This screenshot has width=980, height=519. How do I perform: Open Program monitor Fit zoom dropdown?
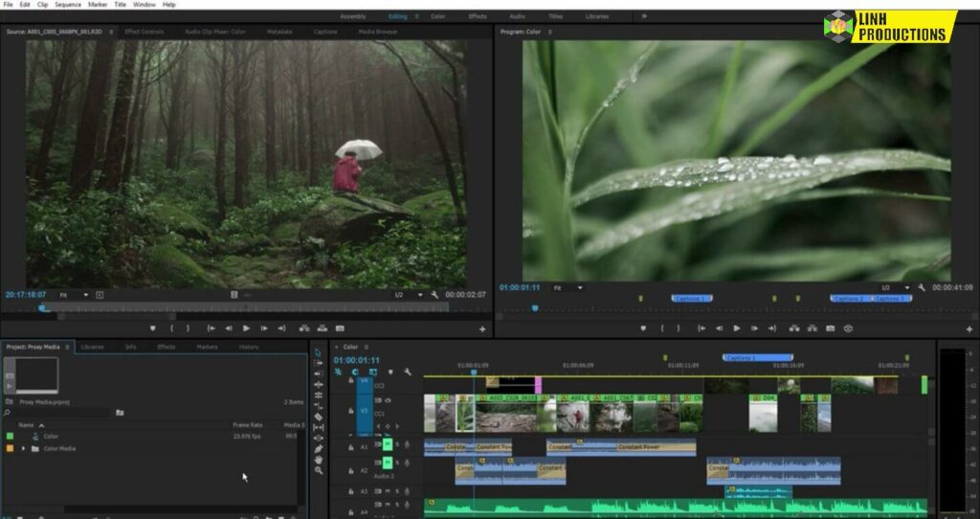(x=568, y=287)
